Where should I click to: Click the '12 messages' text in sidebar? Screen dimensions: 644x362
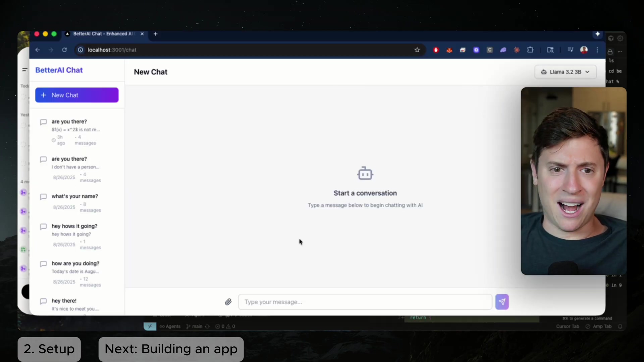coord(90,282)
